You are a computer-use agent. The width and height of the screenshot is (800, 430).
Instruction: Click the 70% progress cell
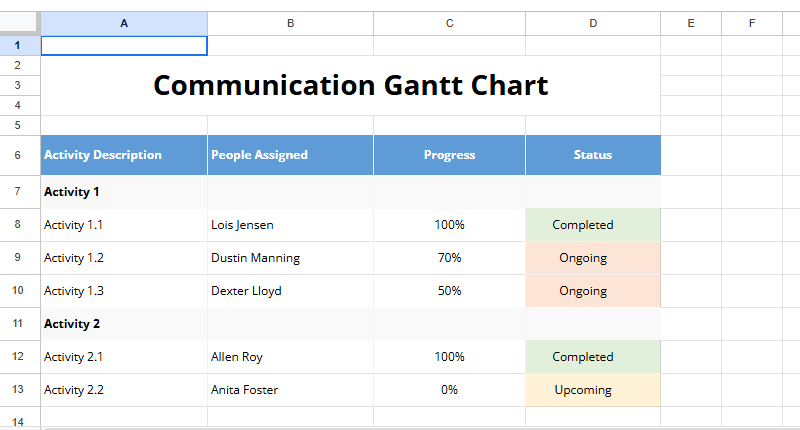pos(449,258)
